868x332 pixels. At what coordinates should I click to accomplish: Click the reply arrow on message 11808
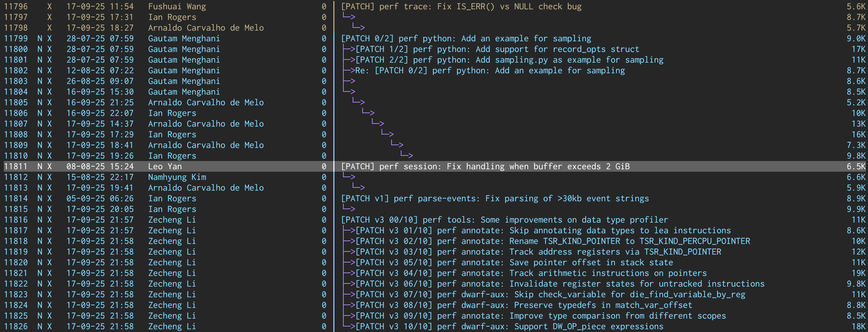point(387,134)
